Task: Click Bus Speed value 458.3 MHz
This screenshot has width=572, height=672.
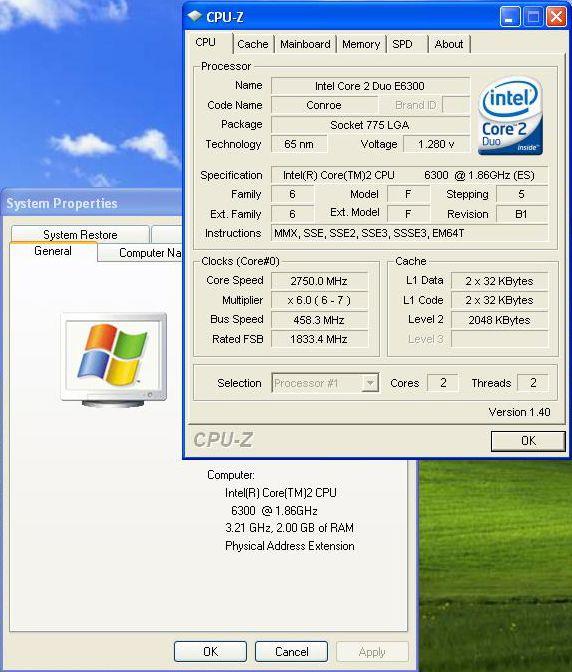Action: (319, 320)
